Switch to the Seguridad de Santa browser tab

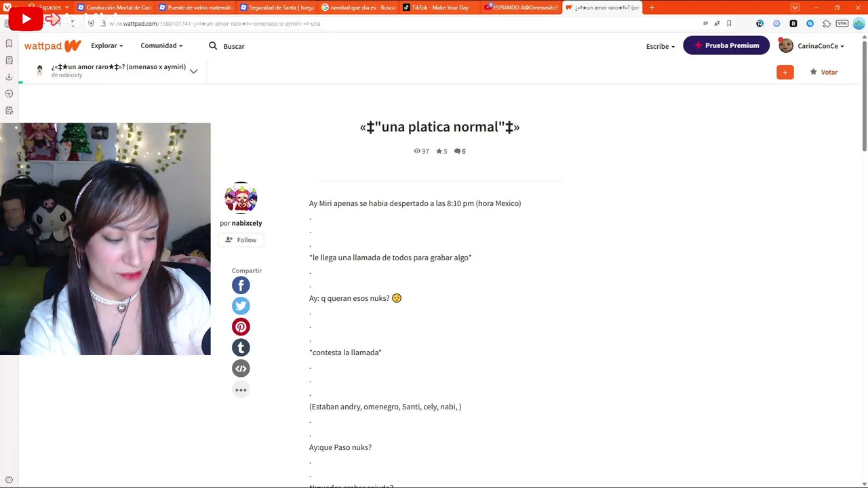(277, 7)
